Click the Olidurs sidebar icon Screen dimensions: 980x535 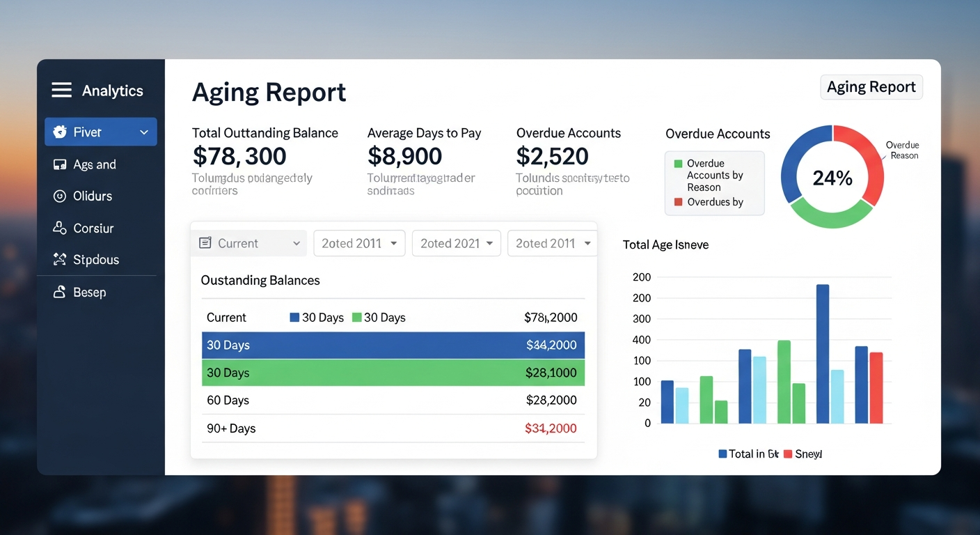60,196
